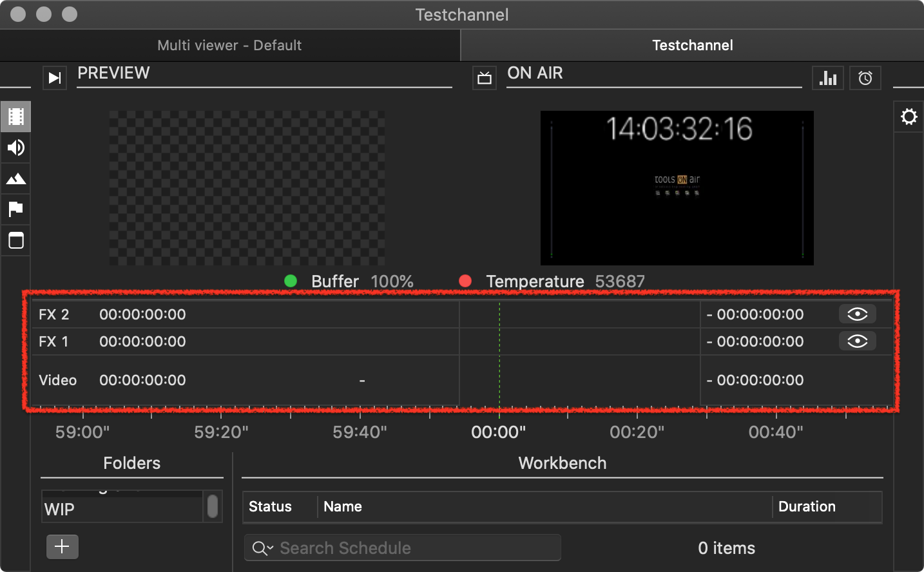The width and height of the screenshot is (924, 572).
Task: Add a new folder with plus button
Action: [x=63, y=547]
